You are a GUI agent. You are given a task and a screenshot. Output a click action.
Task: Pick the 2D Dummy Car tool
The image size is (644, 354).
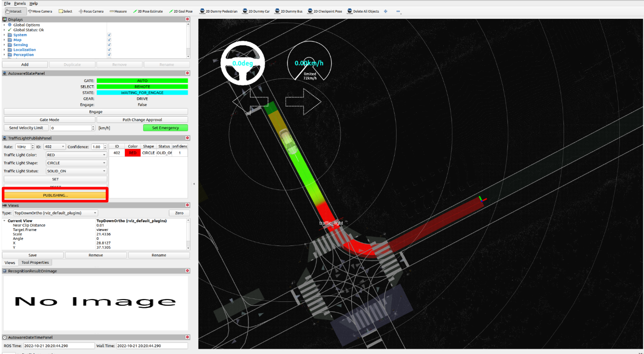(x=256, y=11)
